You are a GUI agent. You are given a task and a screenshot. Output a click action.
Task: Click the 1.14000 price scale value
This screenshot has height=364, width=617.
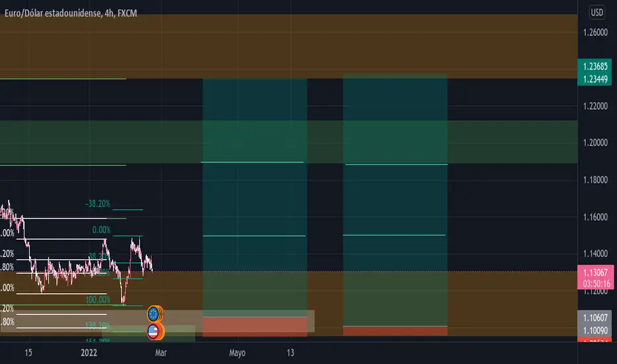[595, 253]
